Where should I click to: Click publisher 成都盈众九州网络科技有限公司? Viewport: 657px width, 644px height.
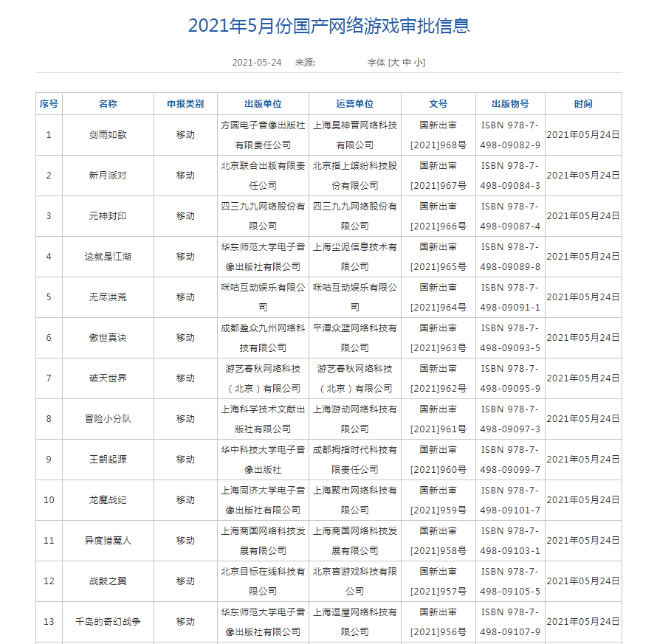click(x=263, y=338)
